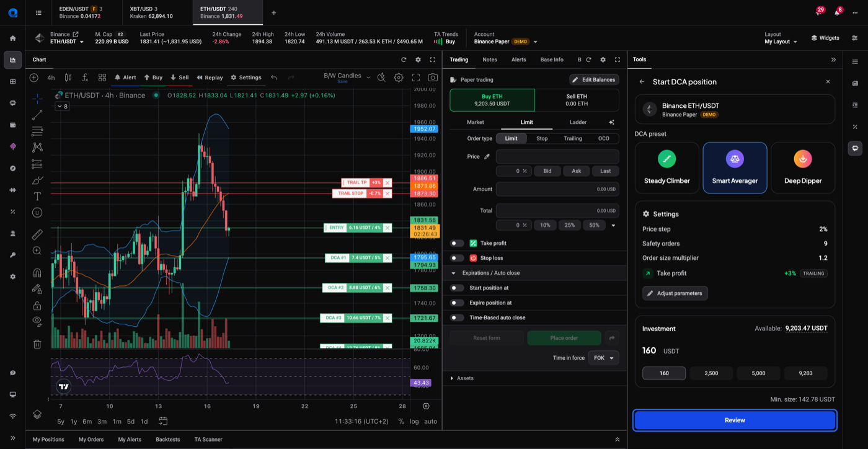Open the notifications bell with 8 badge
The height and width of the screenshot is (449, 868).
pos(837,12)
